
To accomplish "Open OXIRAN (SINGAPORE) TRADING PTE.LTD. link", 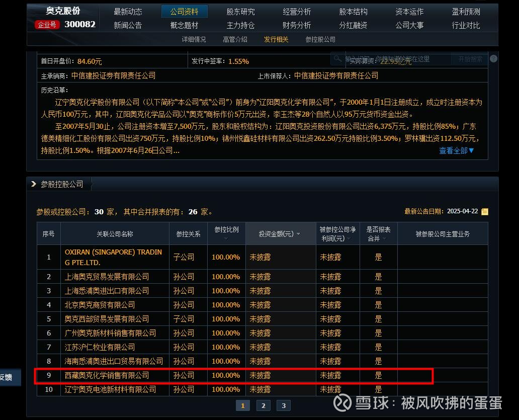I will [x=113, y=257].
